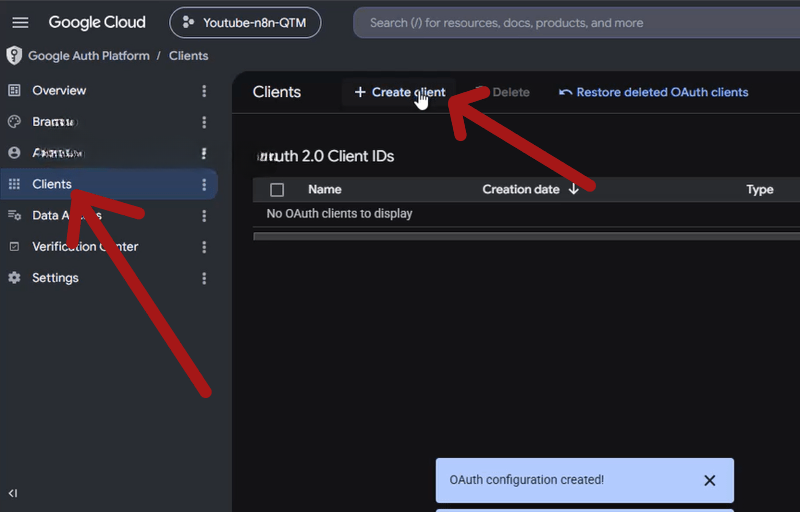Click the Google Cloud logo
The height and width of the screenshot is (512, 800).
click(97, 22)
